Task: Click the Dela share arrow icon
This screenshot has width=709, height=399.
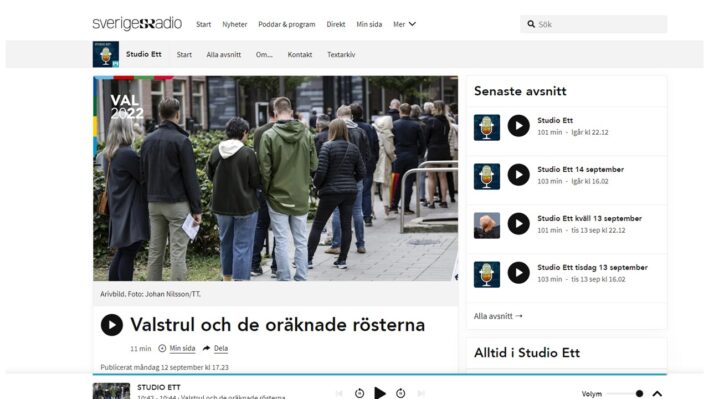Action: coord(206,348)
